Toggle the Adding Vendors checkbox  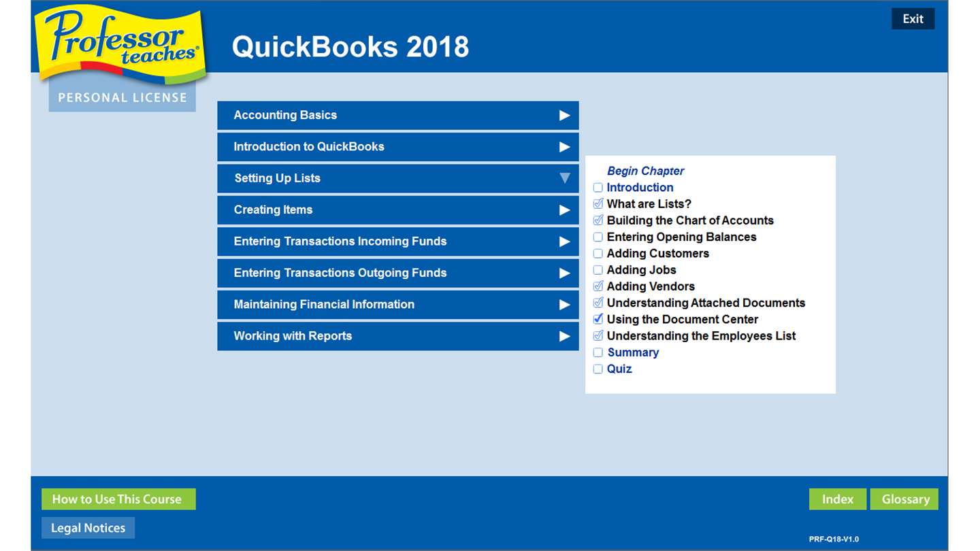[x=598, y=286]
